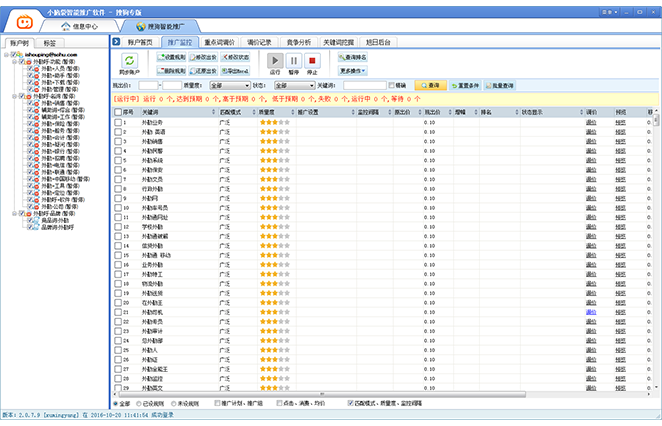662x426 pixels.
Task: Click the 查询 search button
Action: click(x=430, y=85)
